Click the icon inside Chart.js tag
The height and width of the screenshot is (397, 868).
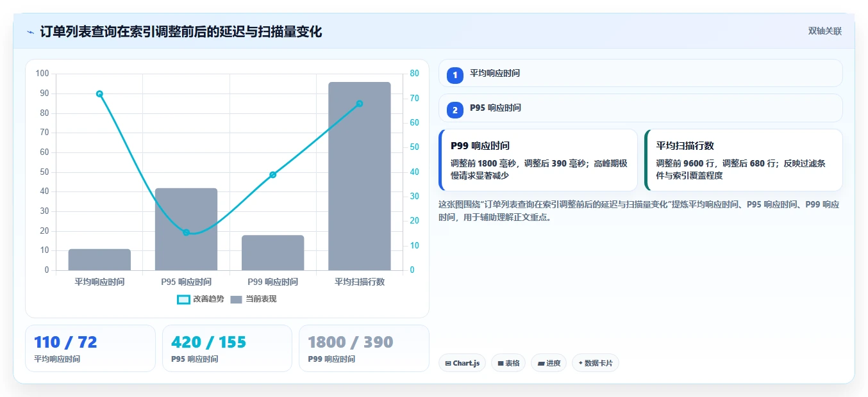[x=448, y=363]
